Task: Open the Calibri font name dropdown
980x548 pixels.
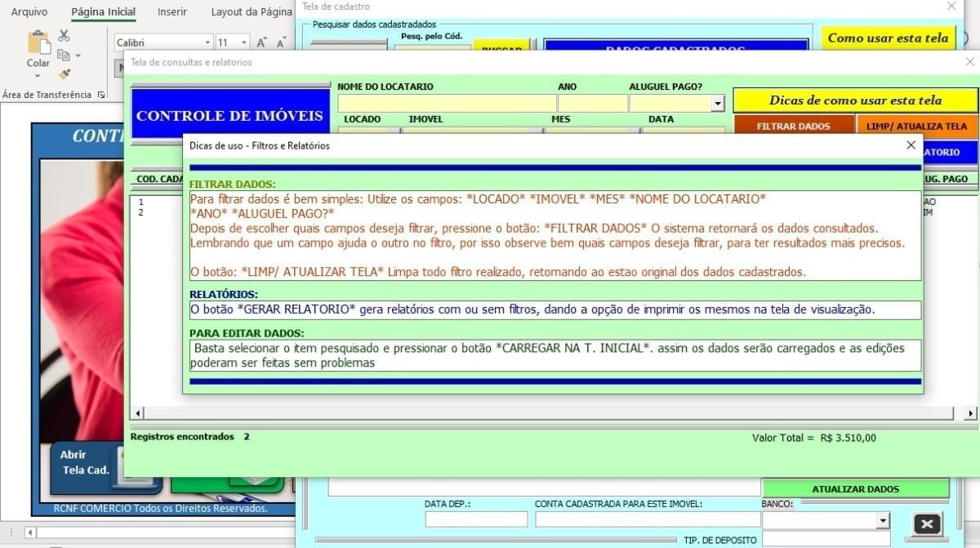Action: click(207, 42)
